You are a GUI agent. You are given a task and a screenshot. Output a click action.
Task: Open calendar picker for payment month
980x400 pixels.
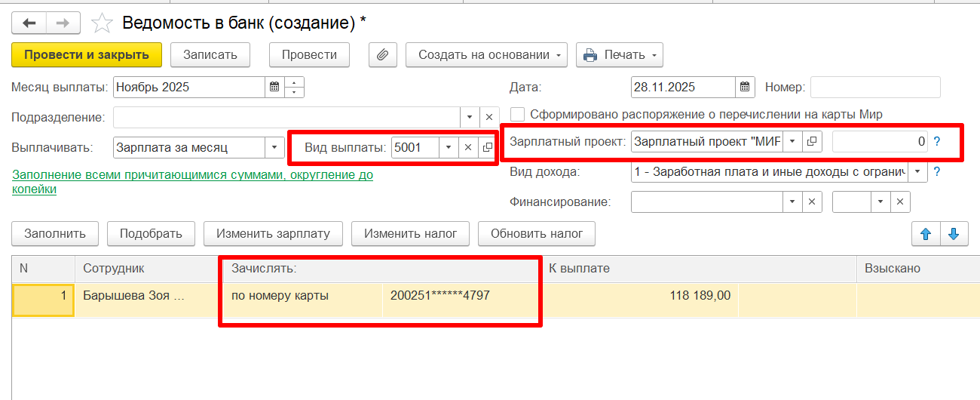pos(274,87)
